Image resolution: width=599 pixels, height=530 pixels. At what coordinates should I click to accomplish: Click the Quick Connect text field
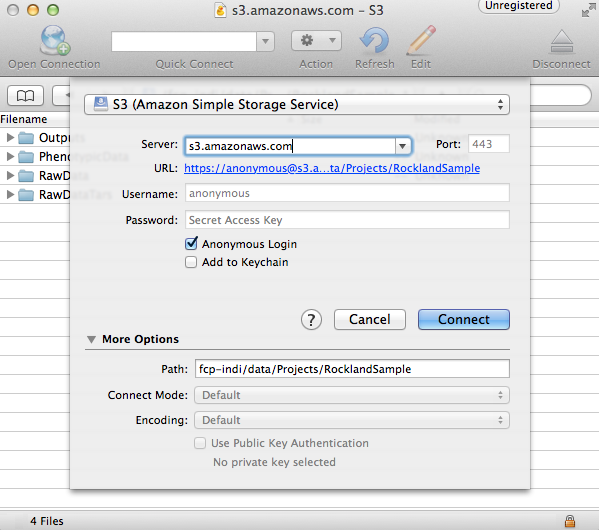184,41
